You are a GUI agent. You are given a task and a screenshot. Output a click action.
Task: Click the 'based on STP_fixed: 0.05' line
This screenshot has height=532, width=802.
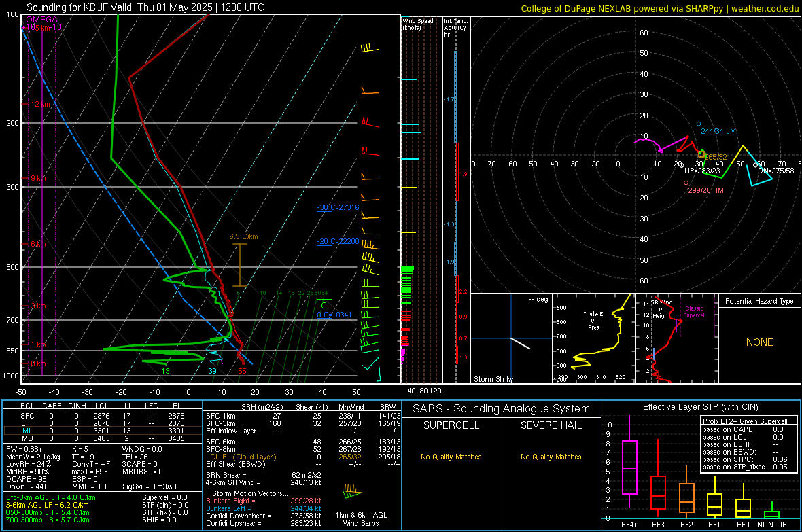[745, 467]
